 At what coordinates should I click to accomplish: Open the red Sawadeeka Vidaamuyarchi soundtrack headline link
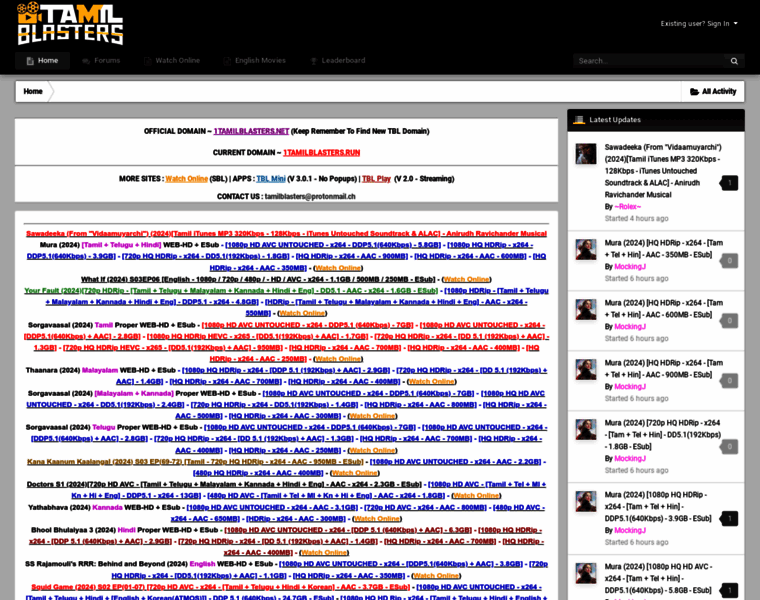(x=286, y=234)
